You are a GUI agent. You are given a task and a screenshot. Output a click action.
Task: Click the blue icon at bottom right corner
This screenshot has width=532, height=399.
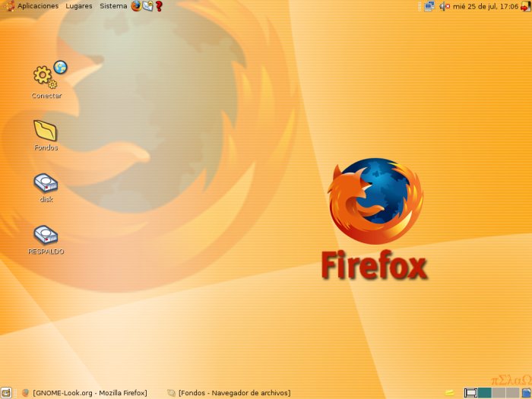(526, 393)
